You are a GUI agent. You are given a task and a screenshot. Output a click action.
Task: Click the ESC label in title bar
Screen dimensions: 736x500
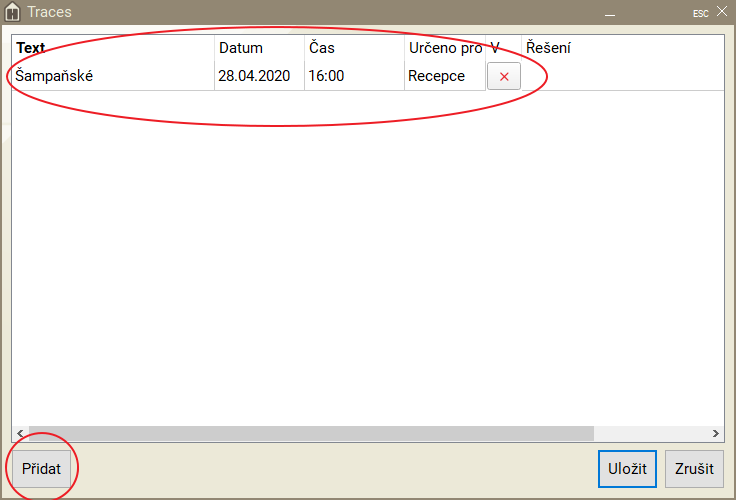click(700, 13)
